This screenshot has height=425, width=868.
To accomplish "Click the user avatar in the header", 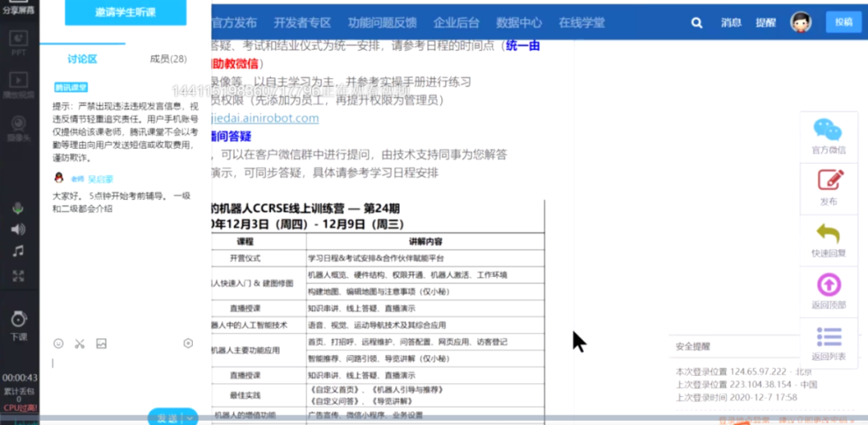I will coord(800,22).
